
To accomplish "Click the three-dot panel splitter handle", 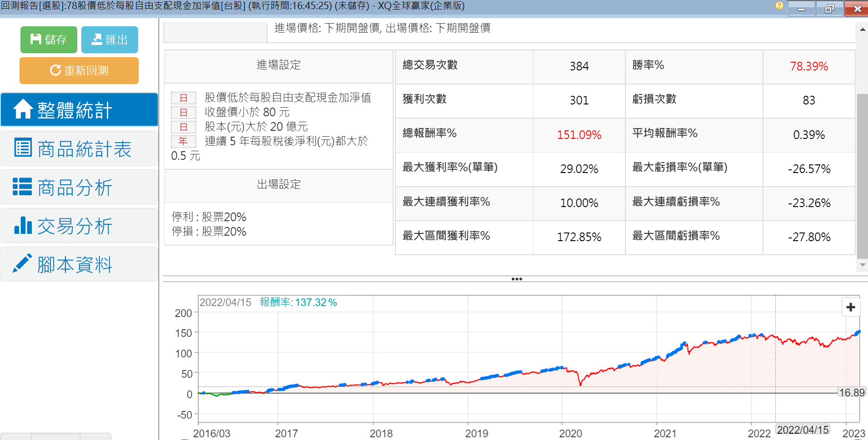I will [516, 279].
